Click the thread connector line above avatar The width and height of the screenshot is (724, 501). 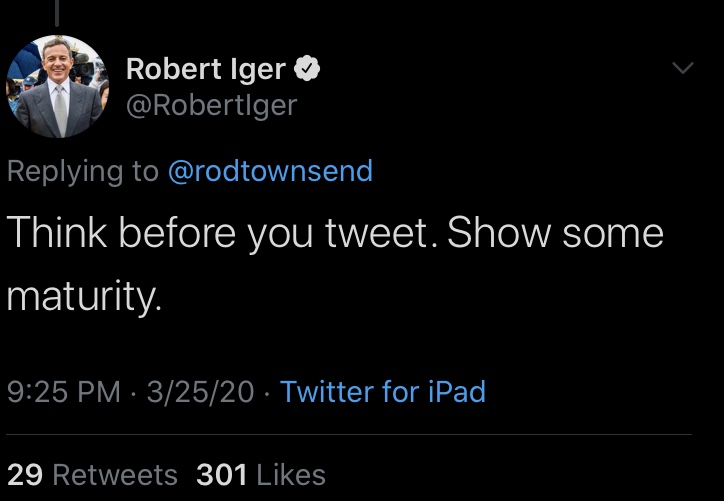pos(57,12)
